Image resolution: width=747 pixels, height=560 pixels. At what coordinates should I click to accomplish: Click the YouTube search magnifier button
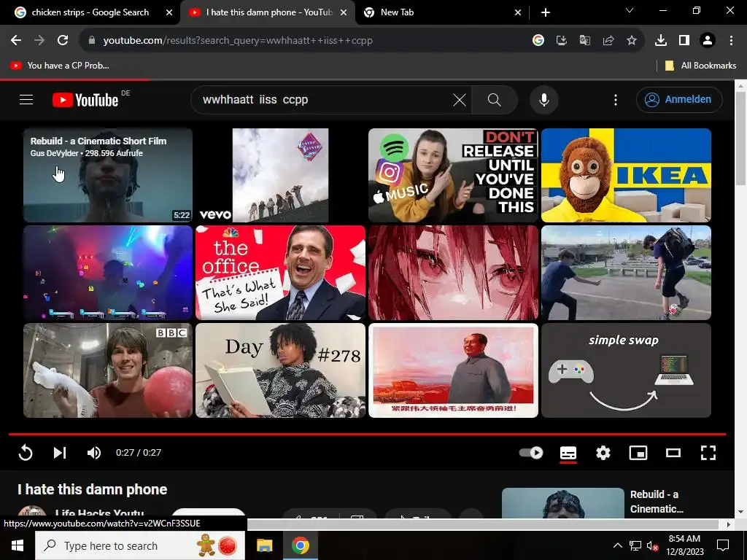495,100
